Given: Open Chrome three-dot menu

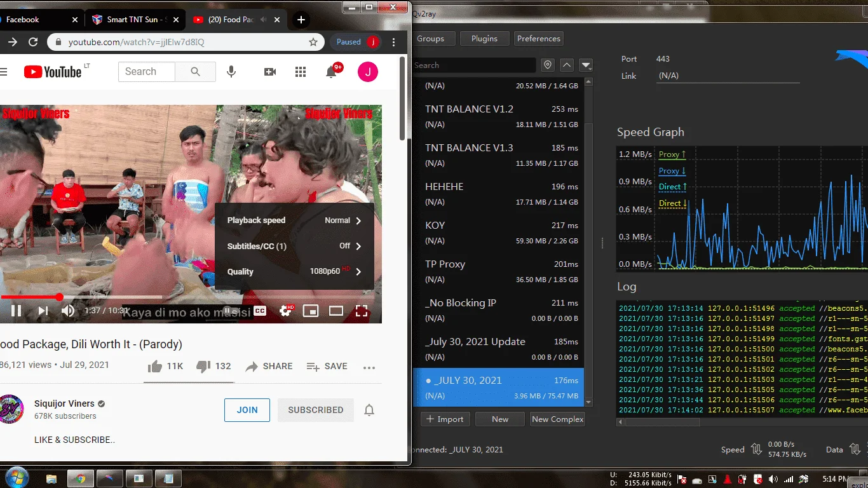Looking at the screenshot, I should coord(394,42).
